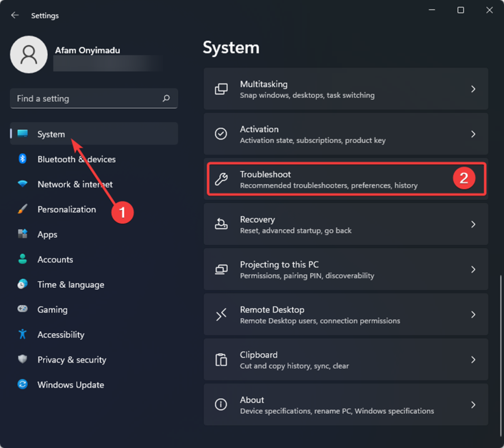Click the Network wifi icon
This screenshot has height=448, width=504.
(23, 184)
